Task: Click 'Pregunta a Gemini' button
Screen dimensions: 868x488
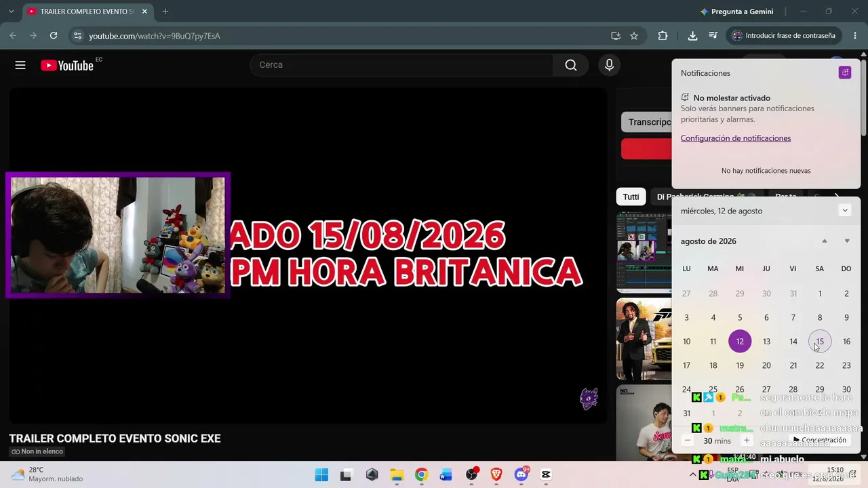Action: tap(737, 12)
